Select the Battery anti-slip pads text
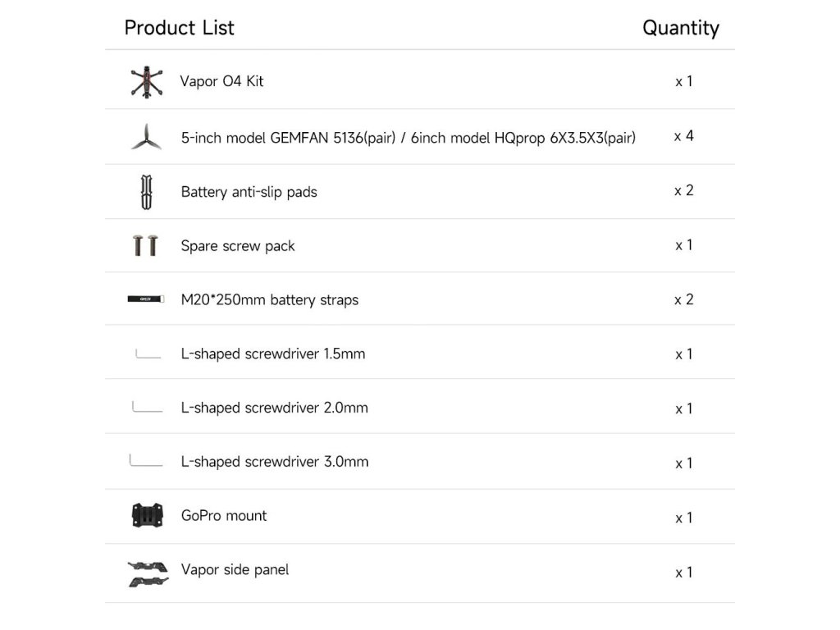Image resolution: width=840 pixels, height=630 pixels. coord(249,192)
